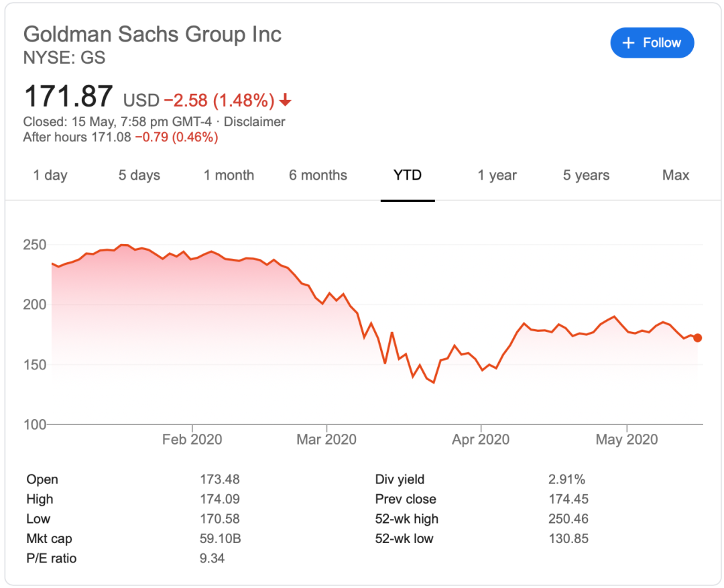Click the 171.87 stock price
This screenshot has width=724, height=588.
pos(68,97)
